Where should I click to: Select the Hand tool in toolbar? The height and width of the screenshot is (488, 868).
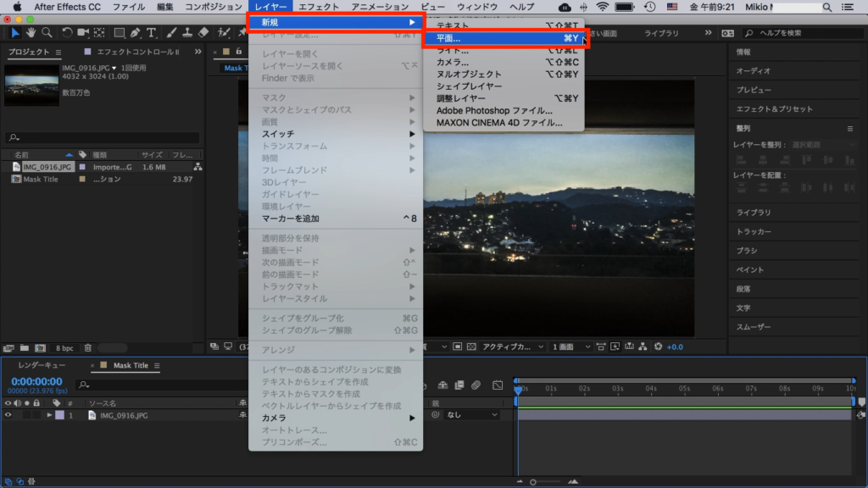(31, 33)
